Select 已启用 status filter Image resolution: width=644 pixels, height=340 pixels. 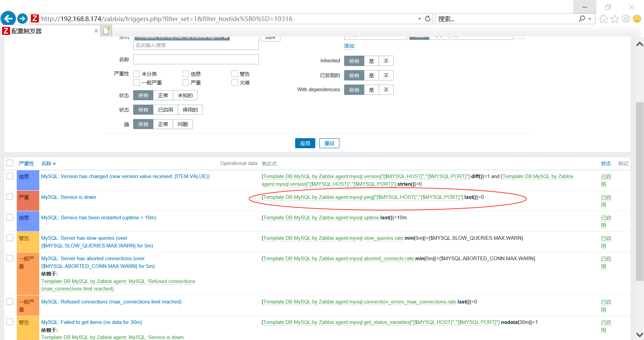pos(166,110)
